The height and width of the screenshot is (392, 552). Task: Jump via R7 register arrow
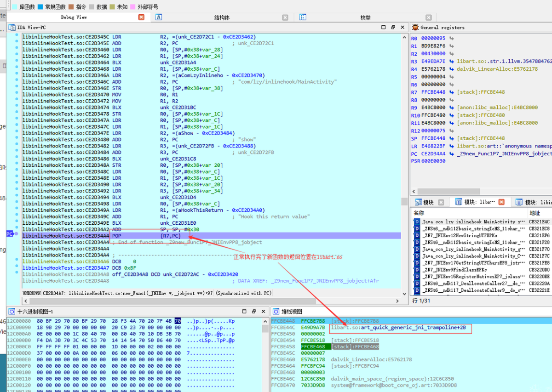451,92
